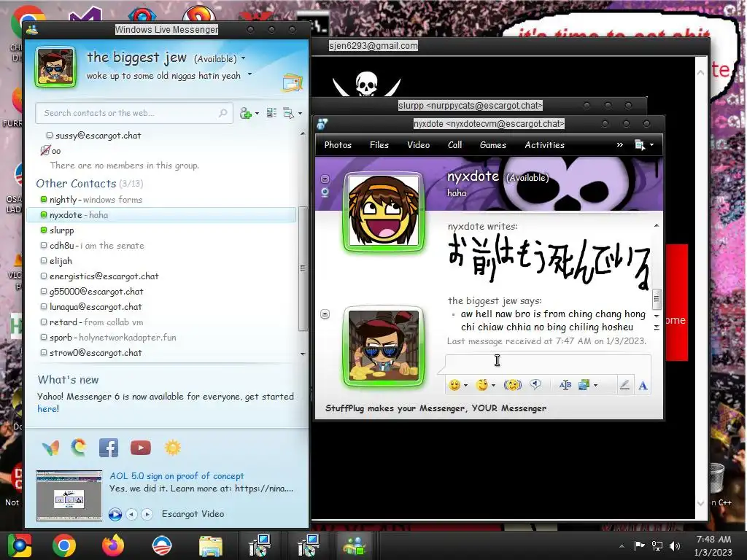Image resolution: width=747 pixels, height=560 pixels.
Task: Click the play button for Escargot Video
Action: (115, 514)
